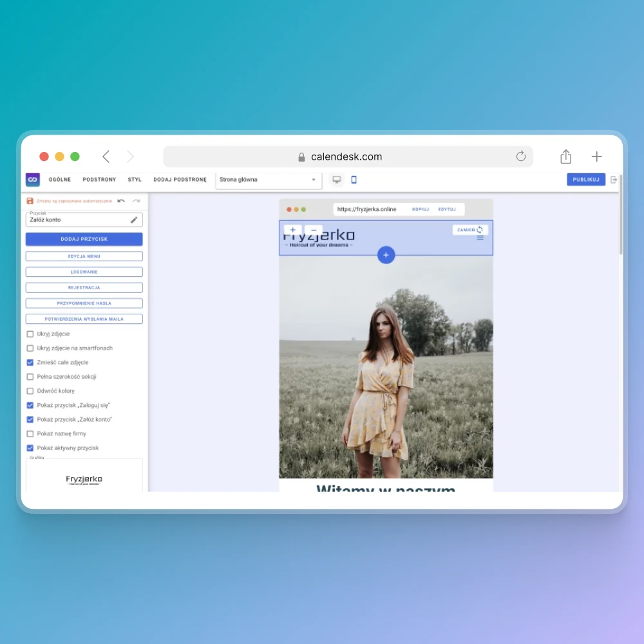Switch to mobile phone preview
This screenshot has width=644, height=644.
(354, 180)
